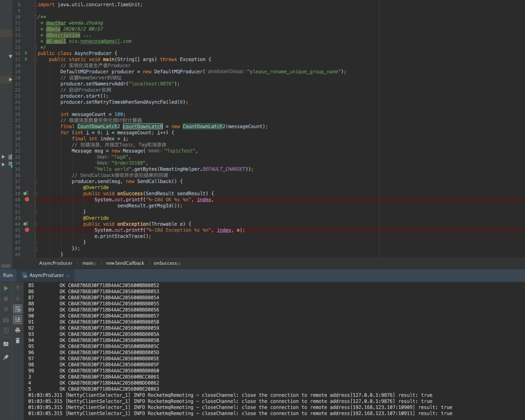Click the Exit process arrow icon
Viewport: 525px width, 420px height.
[x=6, y=330]
